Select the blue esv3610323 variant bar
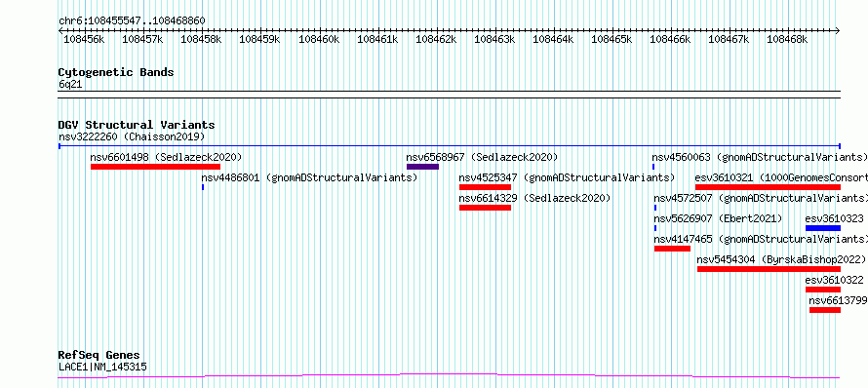 pos(823,228)
